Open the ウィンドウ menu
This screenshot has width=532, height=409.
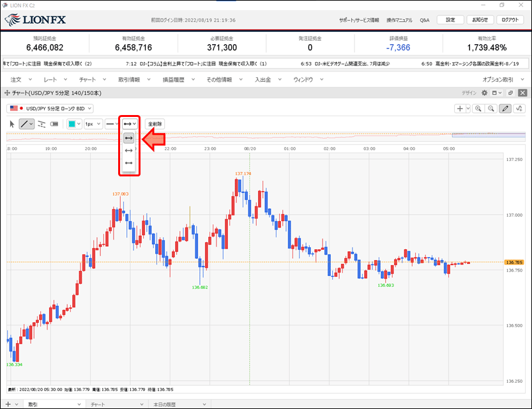point(308,80)
